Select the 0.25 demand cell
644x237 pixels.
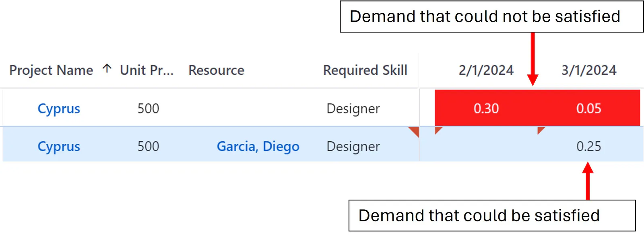tap(588, 146)
